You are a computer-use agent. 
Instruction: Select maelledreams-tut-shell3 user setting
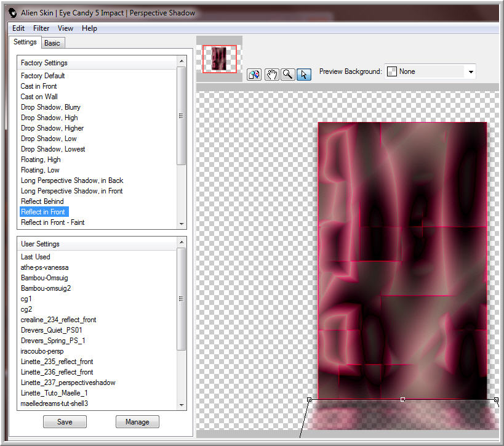pyautogui.click(x=54, y=403)
